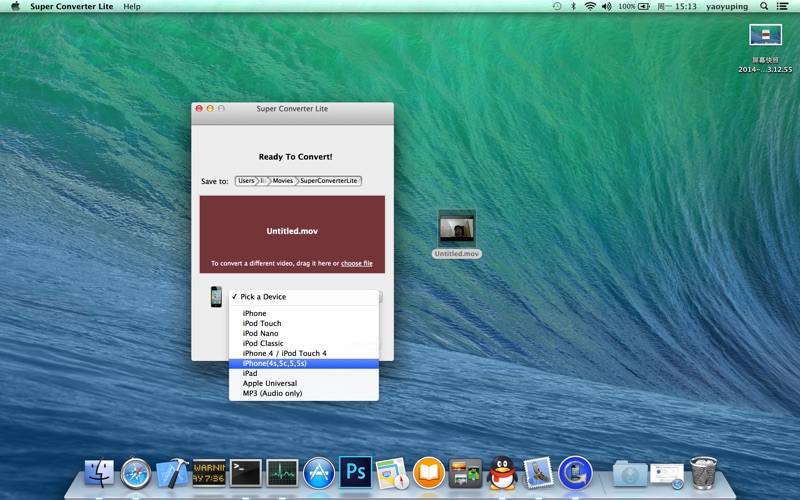The height and width of the screenshot is (500, 800).
Task: Open Terminal from the Dock
Action: [245, 473]
